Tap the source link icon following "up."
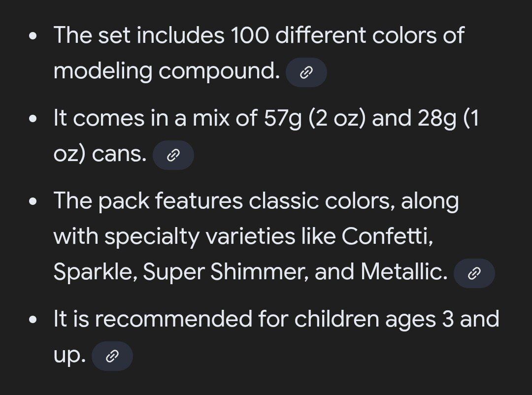 coord(112,356)
